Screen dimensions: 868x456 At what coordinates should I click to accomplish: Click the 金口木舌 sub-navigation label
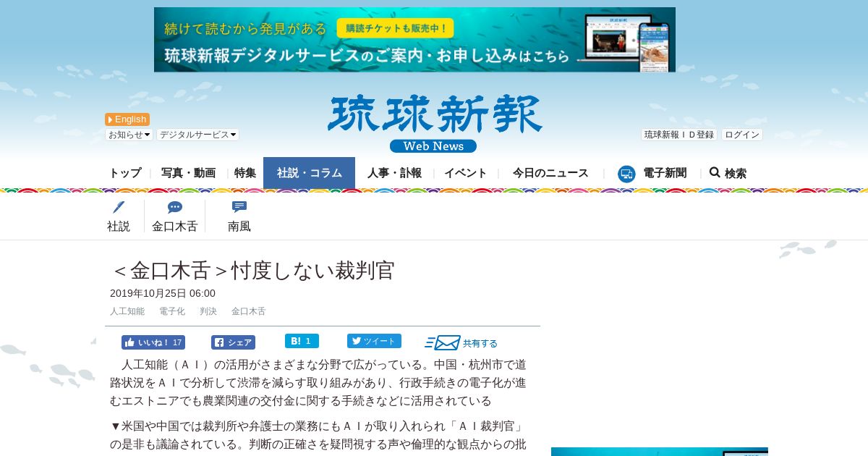tap(174, 227)
